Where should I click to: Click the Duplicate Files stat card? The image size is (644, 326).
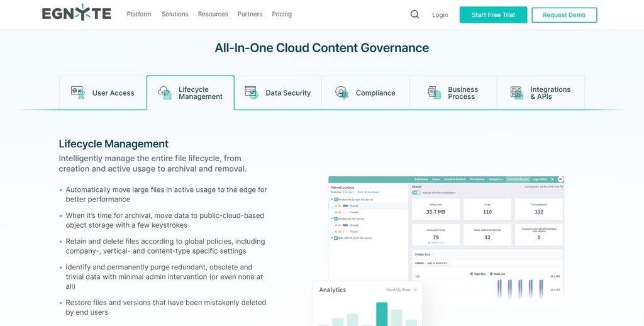tap(436, 233)
